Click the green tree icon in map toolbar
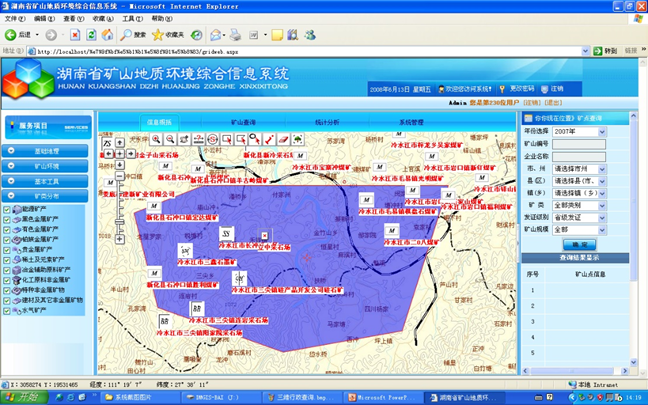Screen dimensions: 648x405 [x=300, y=138]
